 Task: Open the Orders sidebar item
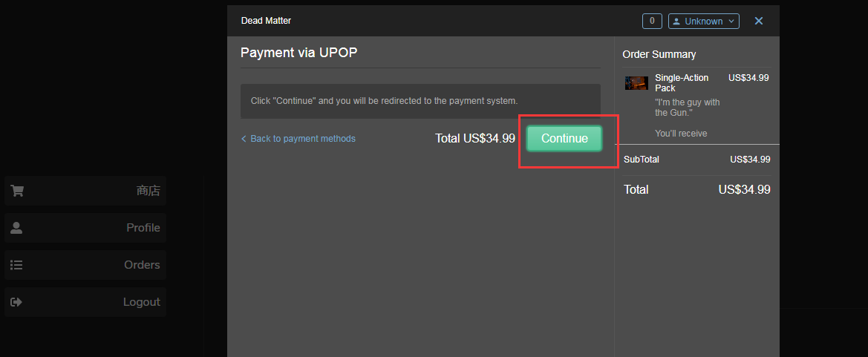[85, 265]
